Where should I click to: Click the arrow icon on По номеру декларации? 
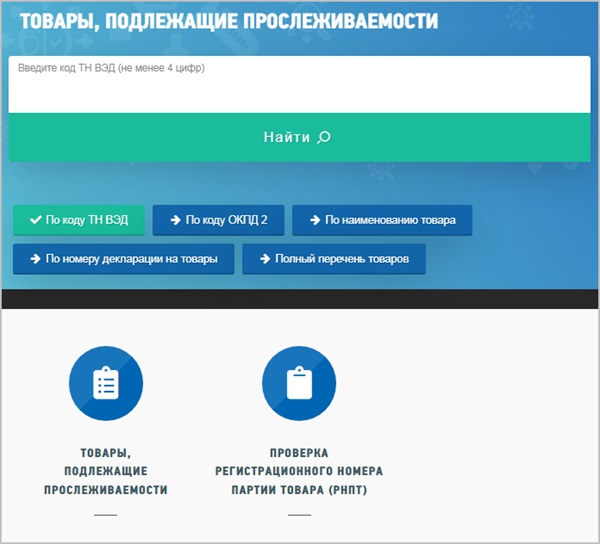[x=35, y=258]
